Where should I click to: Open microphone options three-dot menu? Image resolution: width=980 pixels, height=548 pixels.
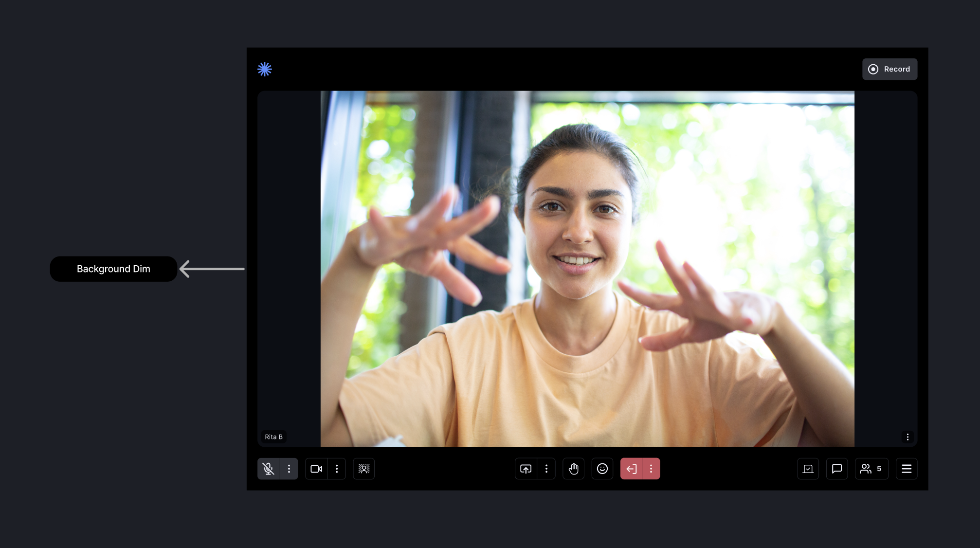tap(289, 469)
